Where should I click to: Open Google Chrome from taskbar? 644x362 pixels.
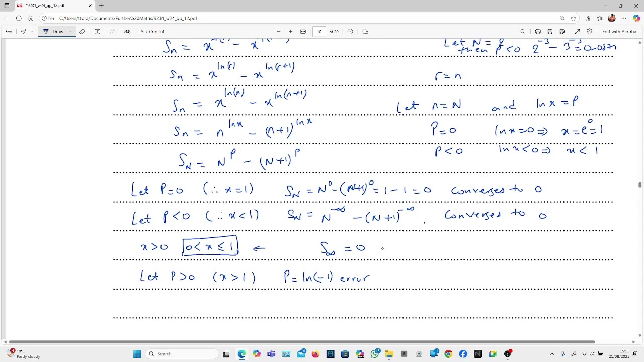448,354
